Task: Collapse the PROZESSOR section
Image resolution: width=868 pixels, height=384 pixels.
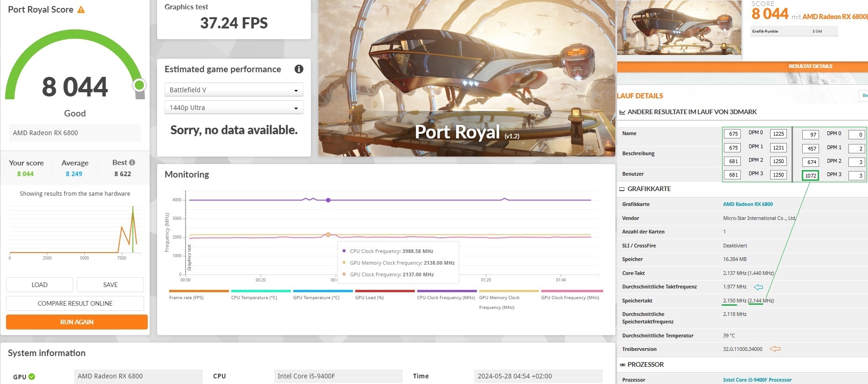Action: (645, 364)
